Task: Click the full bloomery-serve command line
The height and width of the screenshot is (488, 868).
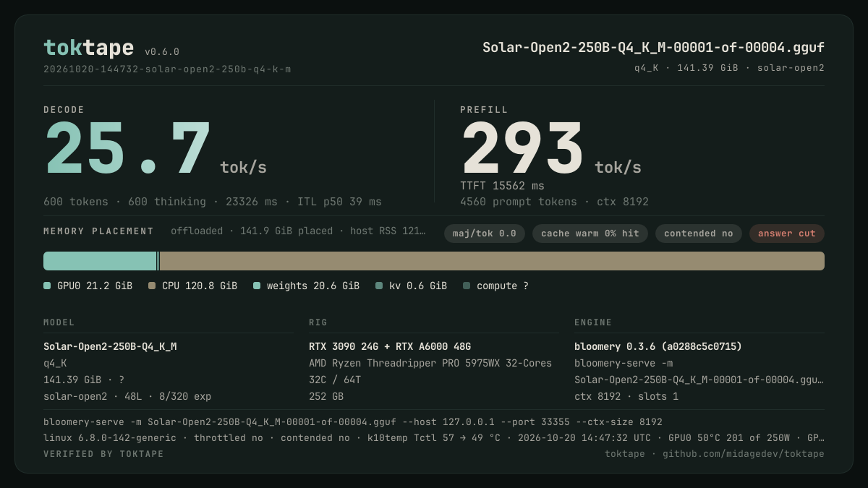Action: 353,421
